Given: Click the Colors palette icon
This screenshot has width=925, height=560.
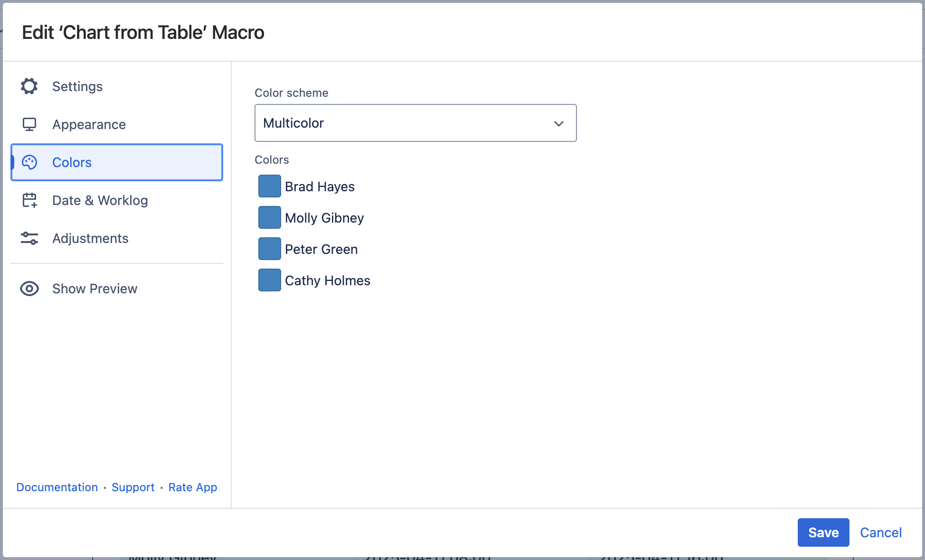Looking at the screenshot, I should [x=29, y=162].
